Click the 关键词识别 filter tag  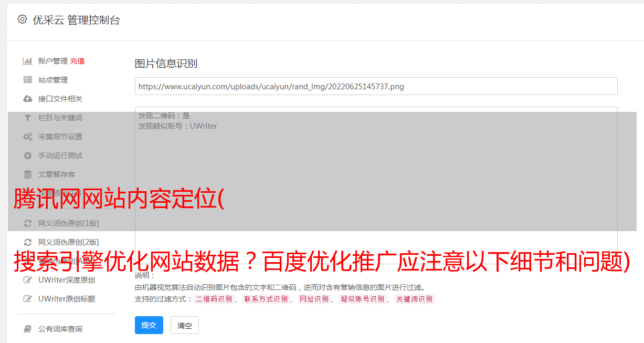tap(415, 299)
